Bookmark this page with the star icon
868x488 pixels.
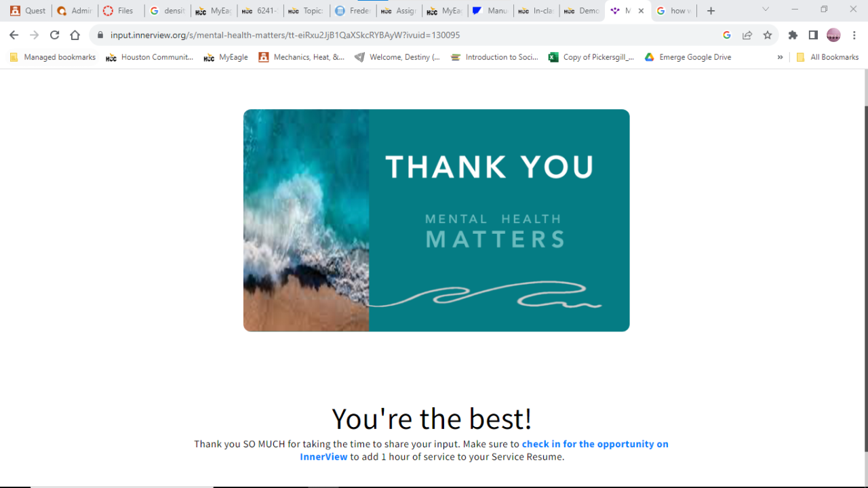(768, 35)
